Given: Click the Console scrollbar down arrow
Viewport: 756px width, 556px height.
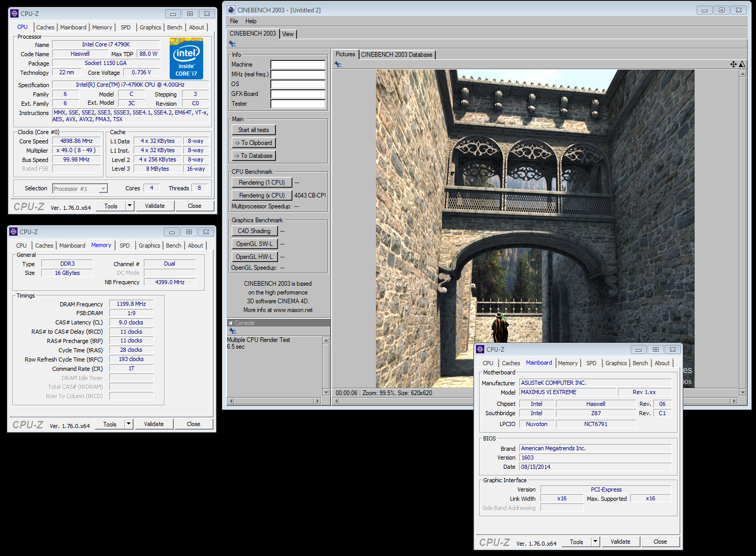Looking at the screenshot, I should coord(326,393).
